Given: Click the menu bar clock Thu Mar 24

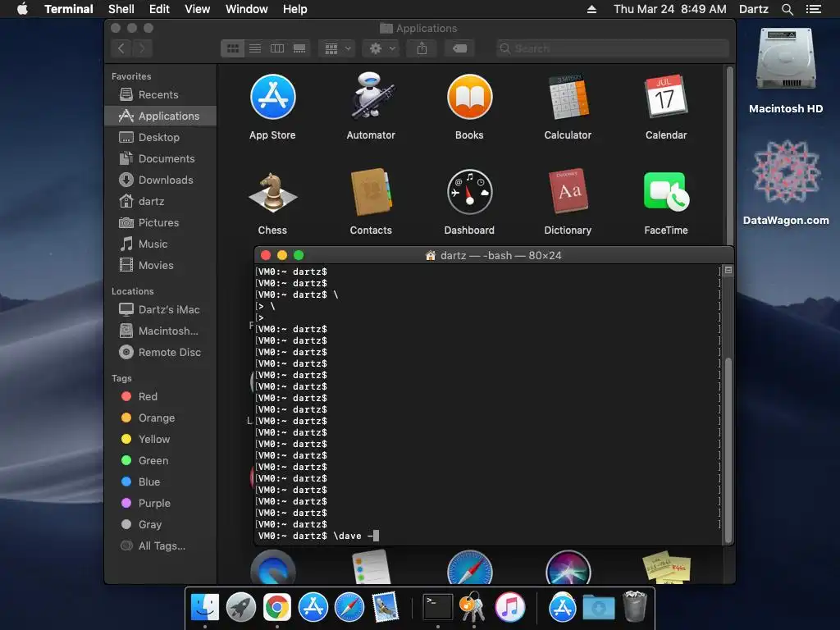Looking at the screenshot, I should pyautogui.click(x=669, y=9).
